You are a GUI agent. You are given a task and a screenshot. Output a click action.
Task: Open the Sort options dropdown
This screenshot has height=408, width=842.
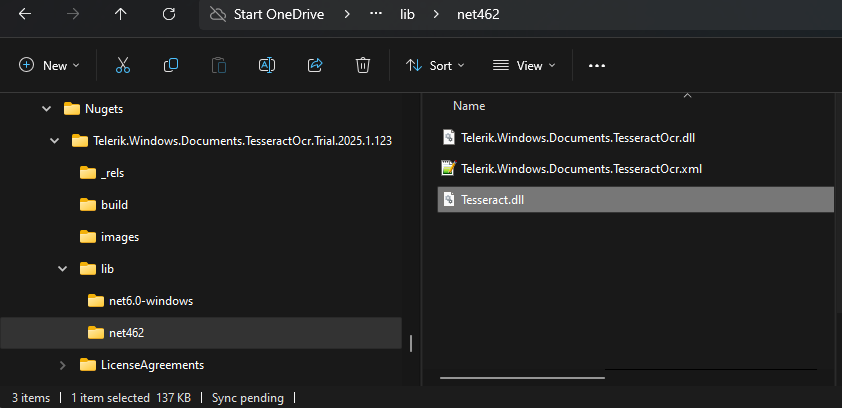435,65
